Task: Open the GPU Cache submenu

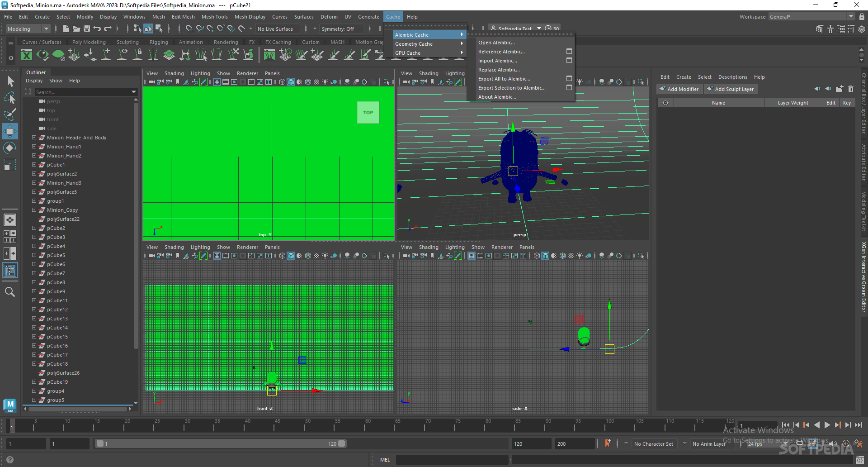Action: [429, 53]
